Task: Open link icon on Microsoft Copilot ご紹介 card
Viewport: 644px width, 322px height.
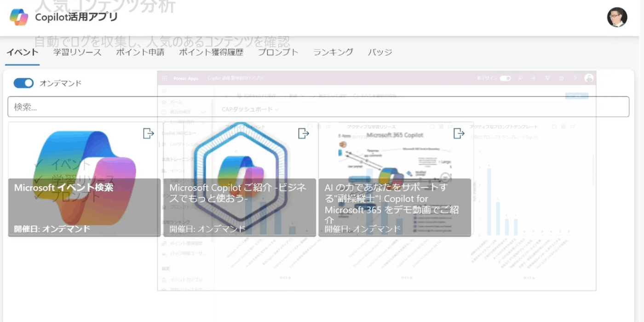Action: (304, 133)
